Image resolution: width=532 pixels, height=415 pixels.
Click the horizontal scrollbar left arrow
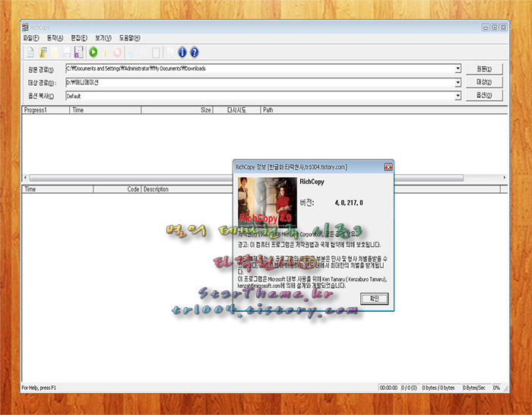[25, 177]
